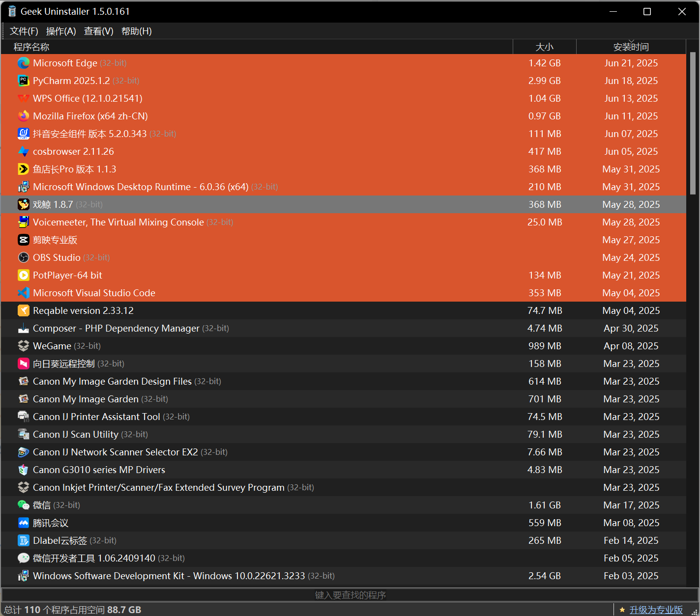Click the 鱼店长Pro icon

(24, 169)
